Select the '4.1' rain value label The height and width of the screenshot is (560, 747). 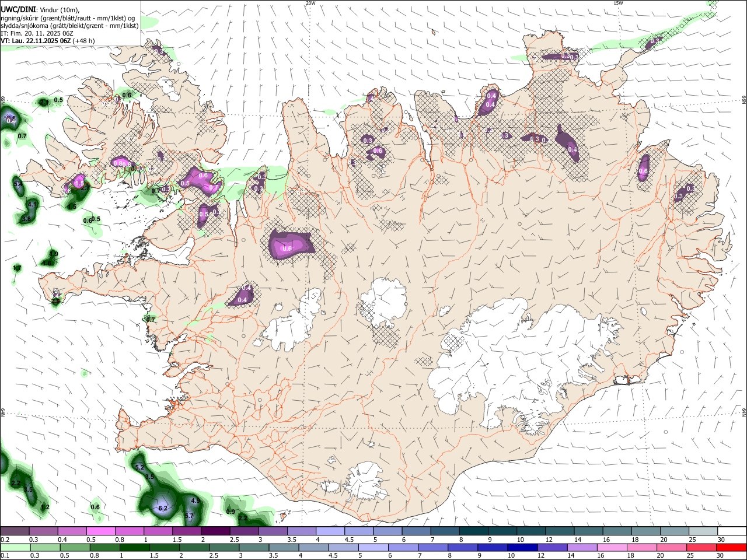pos(32,205)
